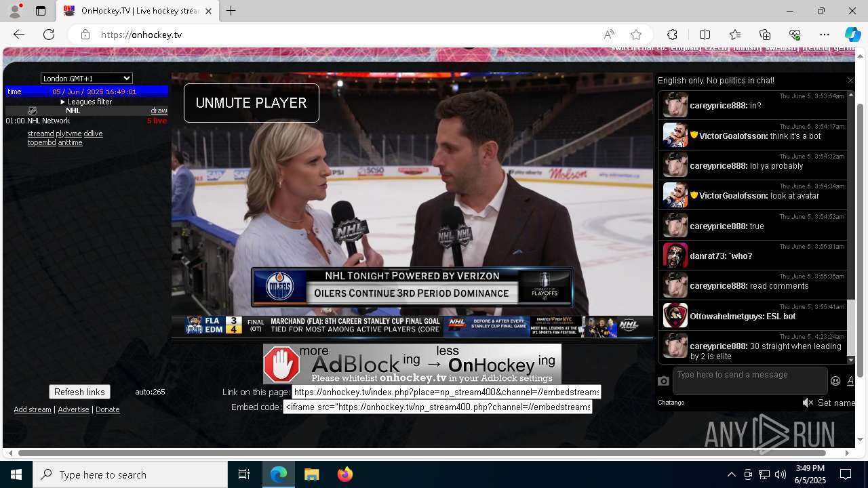This screenshot has width=868, height=488.
Task: Open Browser essentials heart icon
Action: (x=795, y=35)
